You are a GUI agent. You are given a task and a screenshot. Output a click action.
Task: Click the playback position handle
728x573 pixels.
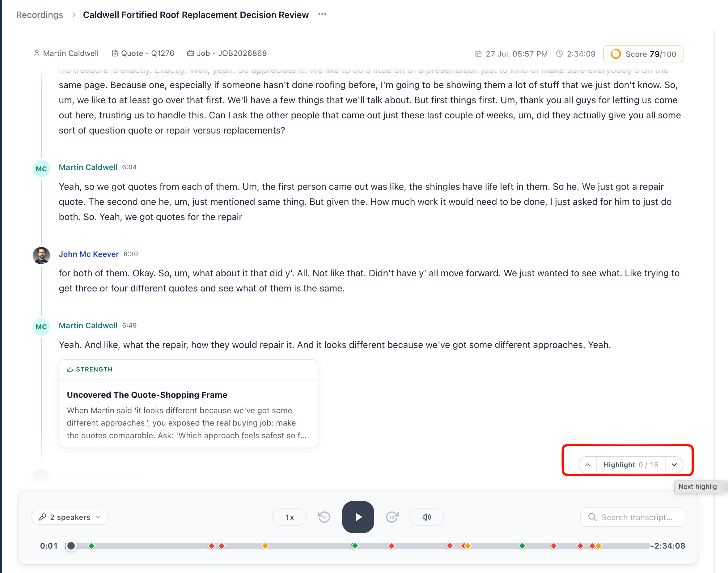tap(71, 546)
